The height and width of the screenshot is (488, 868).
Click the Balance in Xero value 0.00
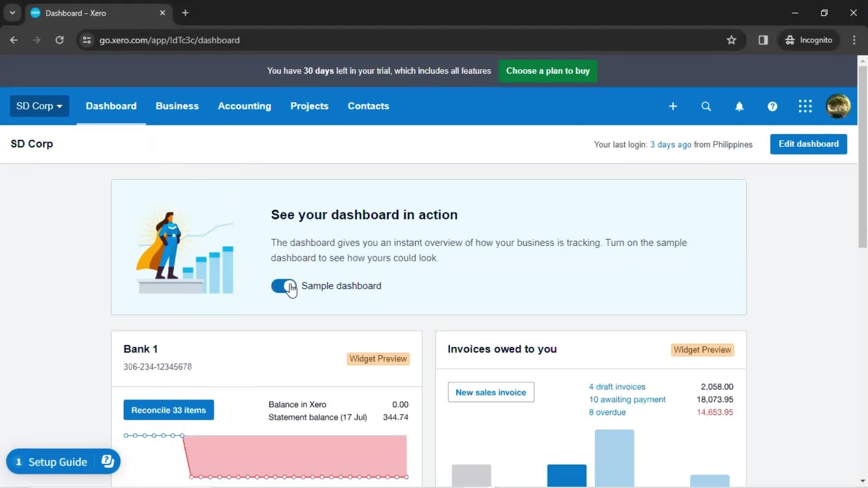(x=400, y=404)
